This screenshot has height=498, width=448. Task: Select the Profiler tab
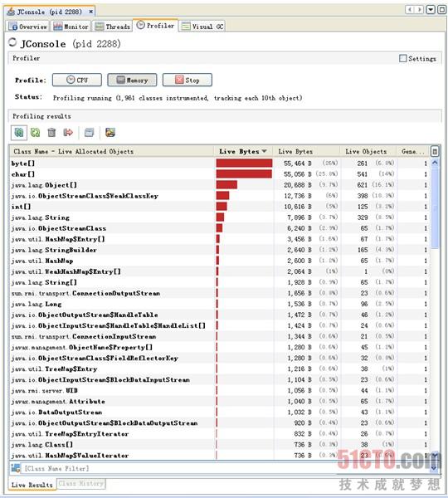pos(156,26)
